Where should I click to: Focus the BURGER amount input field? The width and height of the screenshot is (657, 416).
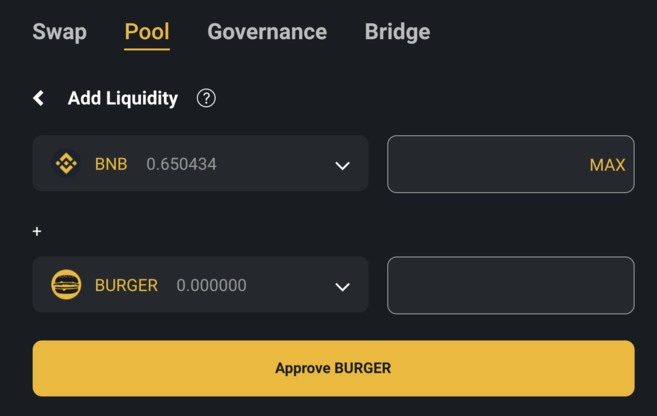(510, 285)
